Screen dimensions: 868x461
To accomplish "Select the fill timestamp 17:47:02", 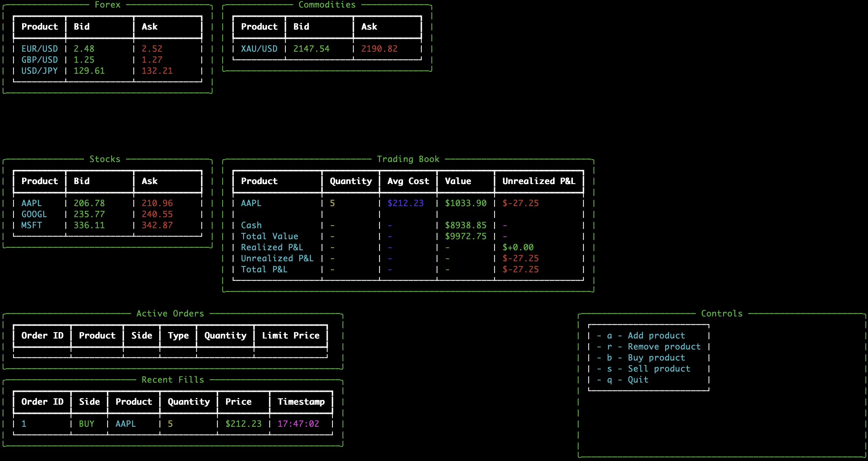I will (x=298, y=424).
